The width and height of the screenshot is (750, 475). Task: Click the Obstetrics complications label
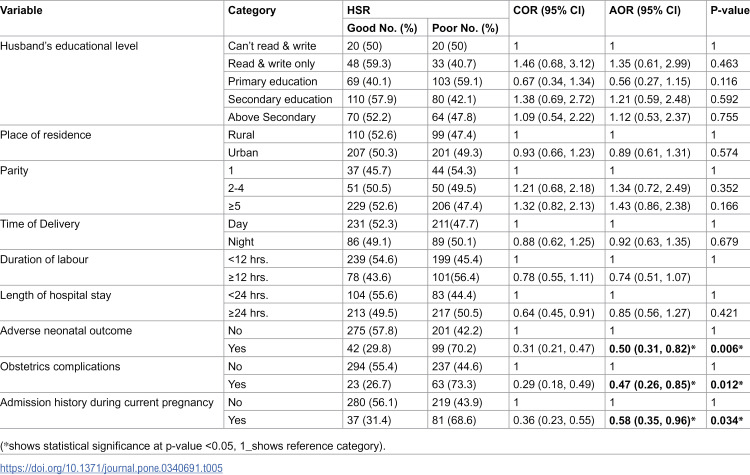click(60, 366)
